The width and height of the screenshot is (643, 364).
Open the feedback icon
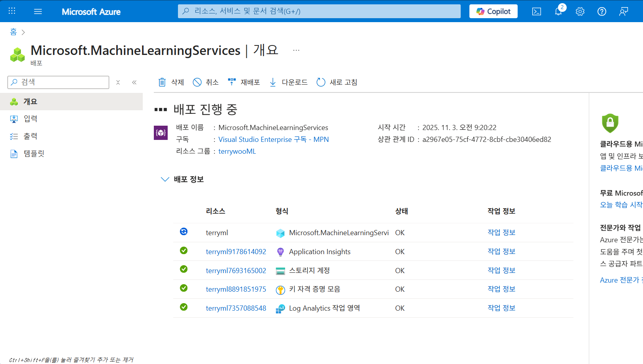(x=624, y=11)
